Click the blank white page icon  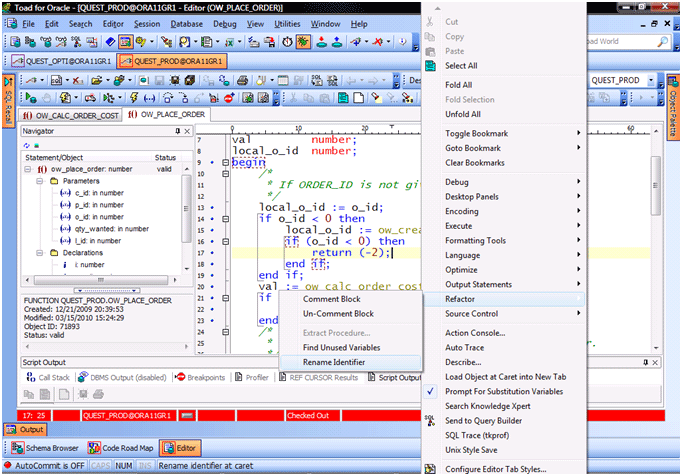click(x=359, y=98)
